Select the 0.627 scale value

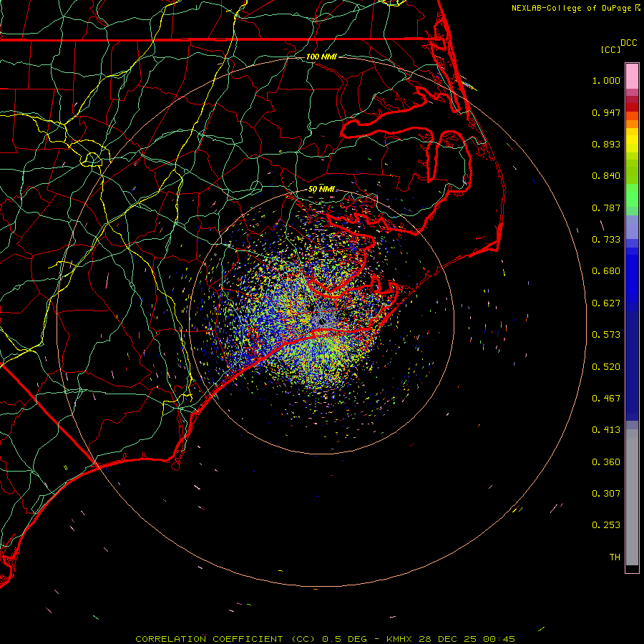coord(606,303)
